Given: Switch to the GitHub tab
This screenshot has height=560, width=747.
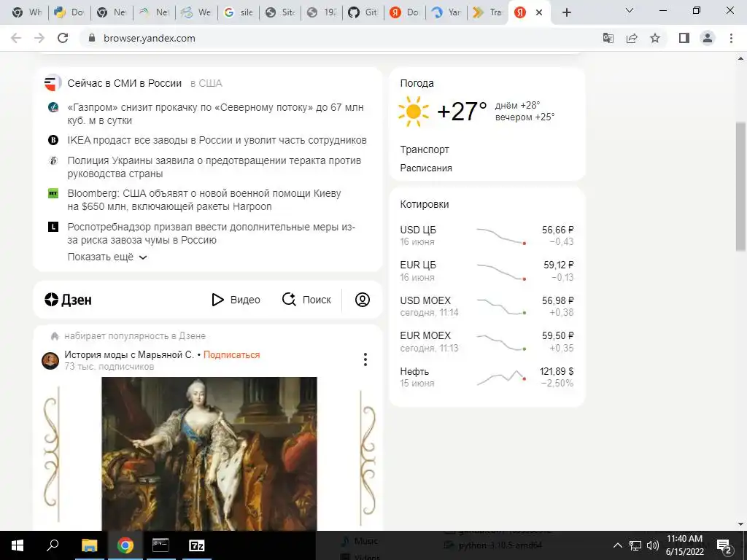Looking at the screenshot, I should 363,12.
